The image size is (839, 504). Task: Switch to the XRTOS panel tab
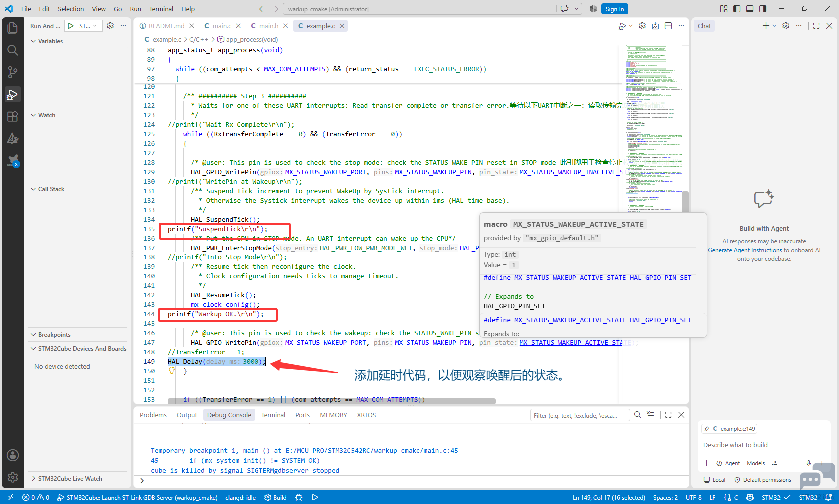[366, 415]
